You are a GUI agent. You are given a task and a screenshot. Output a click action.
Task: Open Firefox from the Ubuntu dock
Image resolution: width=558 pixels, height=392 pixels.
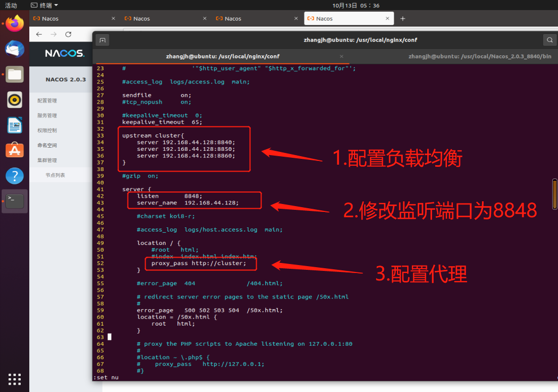click(14, 23)
